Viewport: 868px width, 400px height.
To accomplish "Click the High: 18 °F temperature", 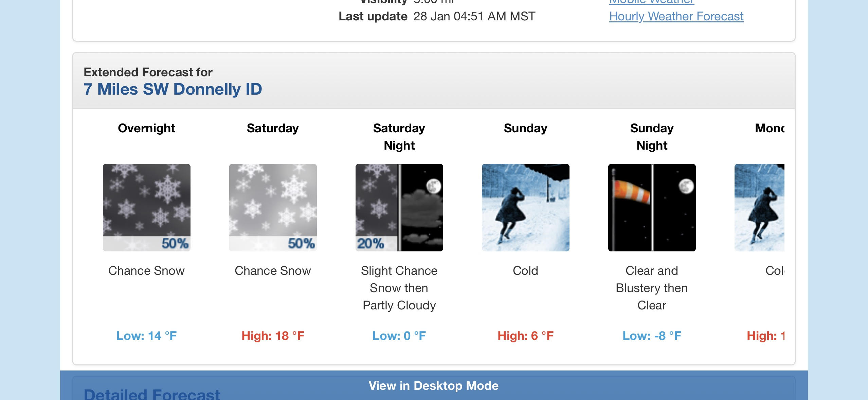I will coord(273,336).
